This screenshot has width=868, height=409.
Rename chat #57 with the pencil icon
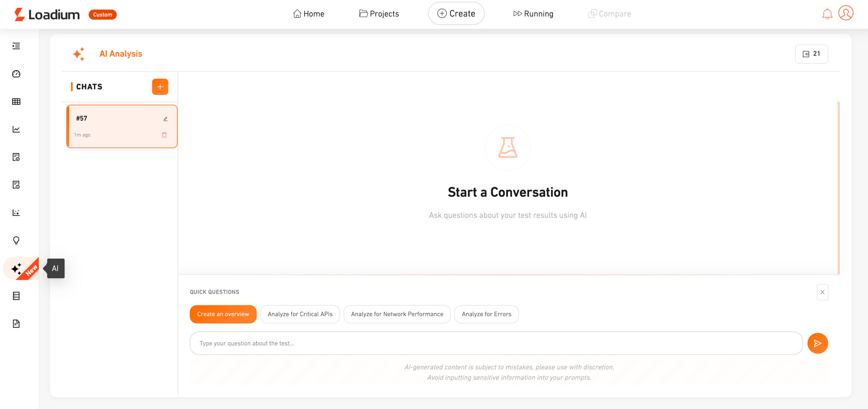point(165,119)
